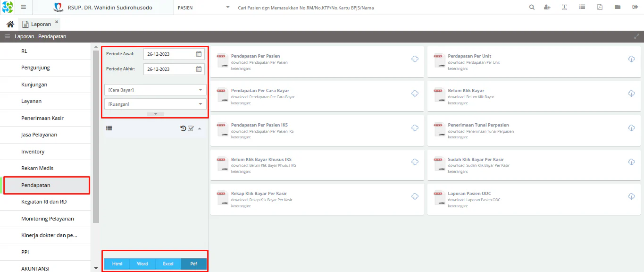This screenshot has width=644, height=272.
Task: Download the Pendapatan Per Pasien IKS report
Action: [415, 128]
